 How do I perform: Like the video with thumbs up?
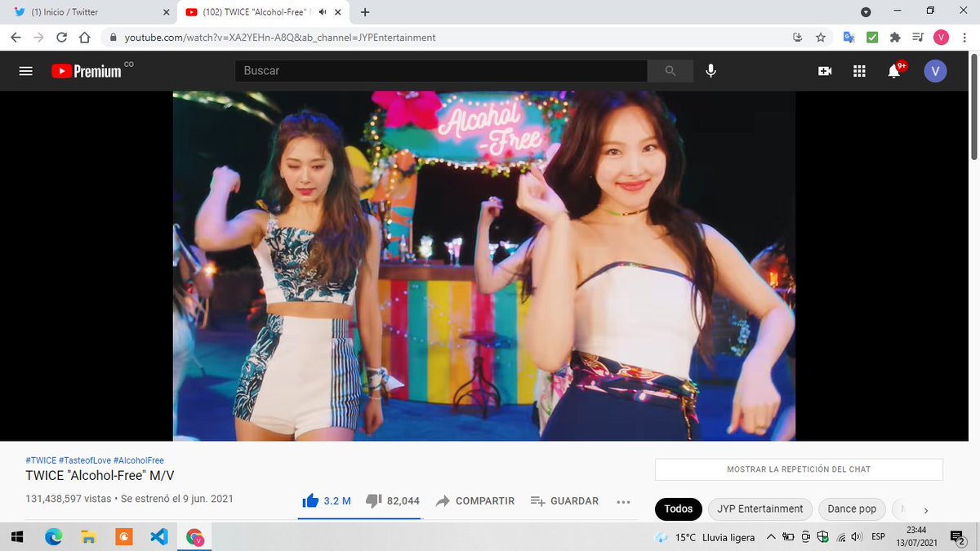[327, 500]
